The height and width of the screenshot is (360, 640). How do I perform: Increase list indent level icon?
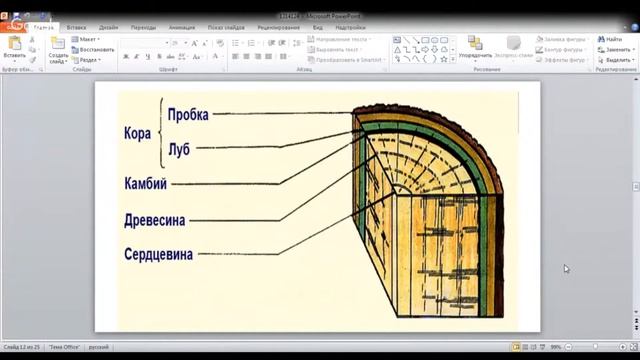[x=282, y=43]
